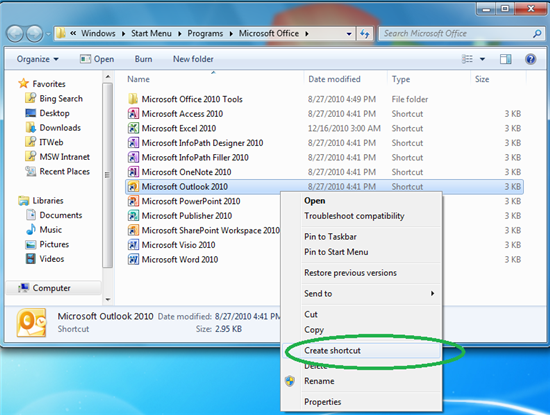Open the view options dropdown arrow
Screen dimensions: 550x415
pyautogui.click(x=482, y=59)
